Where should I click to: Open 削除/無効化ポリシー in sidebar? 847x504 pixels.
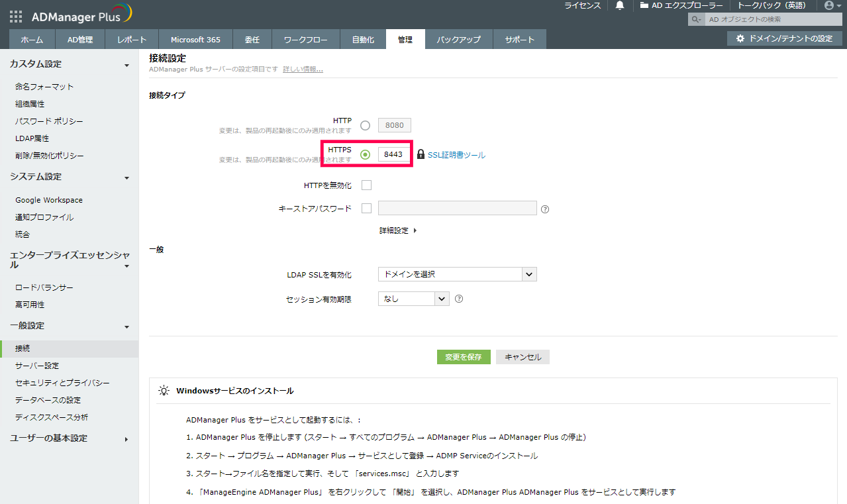(50, 156)
